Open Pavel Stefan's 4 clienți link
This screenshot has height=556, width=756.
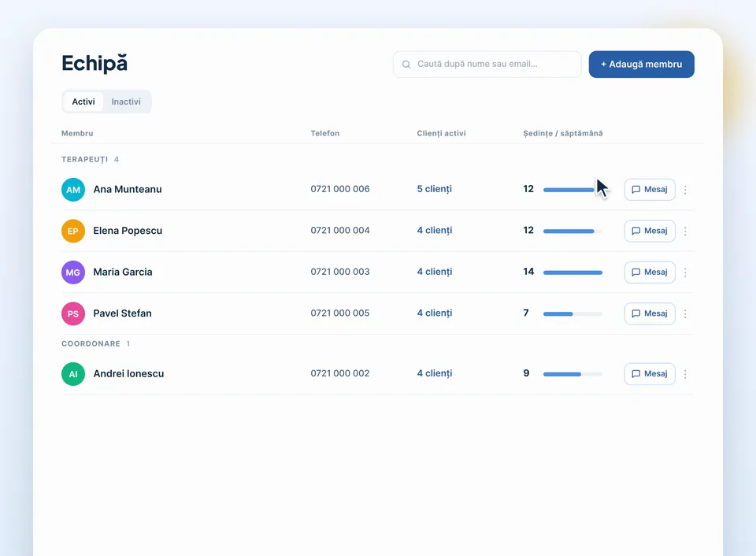click(435, 313)
